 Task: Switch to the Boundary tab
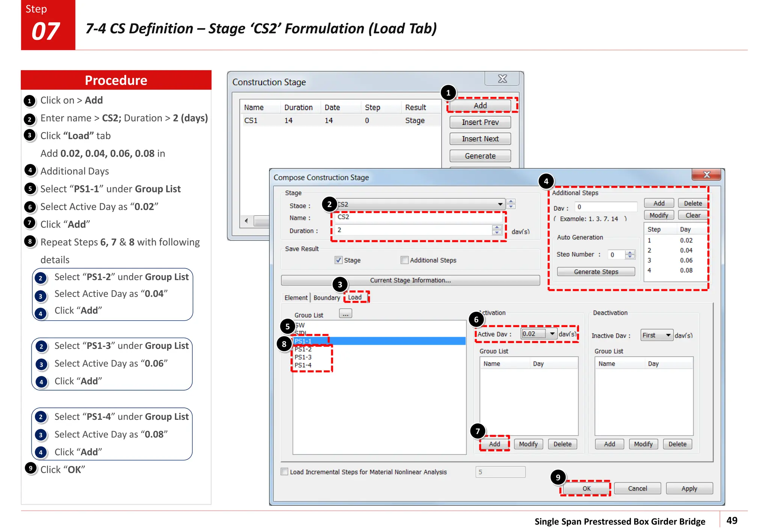click(x=326, y=298)
